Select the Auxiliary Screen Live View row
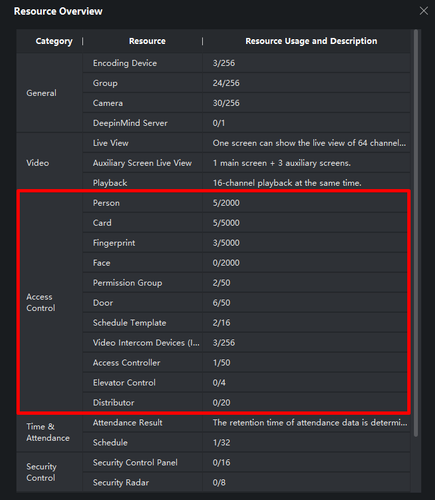Viewport: 435px width, 500px height. coord(246,163)
